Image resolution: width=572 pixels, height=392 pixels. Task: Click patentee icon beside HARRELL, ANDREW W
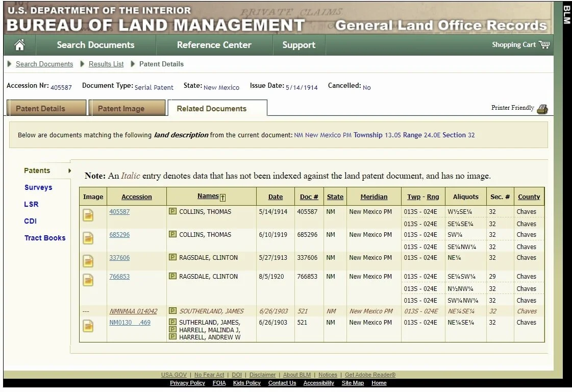tap(172, 337)
